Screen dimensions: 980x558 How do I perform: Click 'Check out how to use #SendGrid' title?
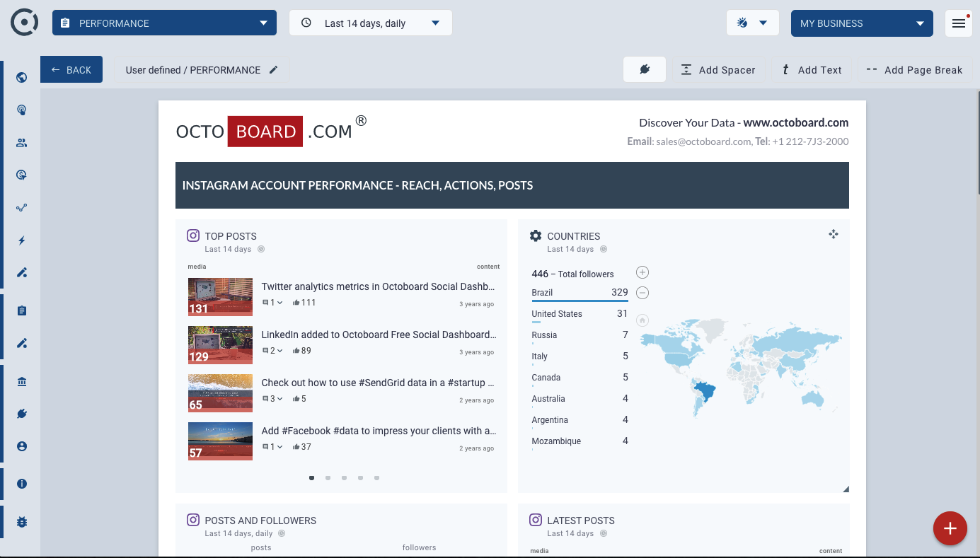(x=378, y=383)
